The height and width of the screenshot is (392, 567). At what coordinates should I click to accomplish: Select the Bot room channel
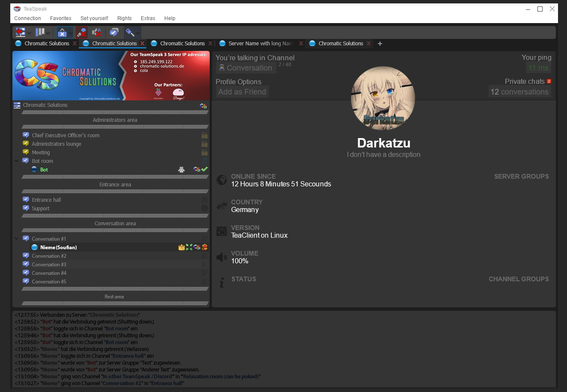coord(111,161)
